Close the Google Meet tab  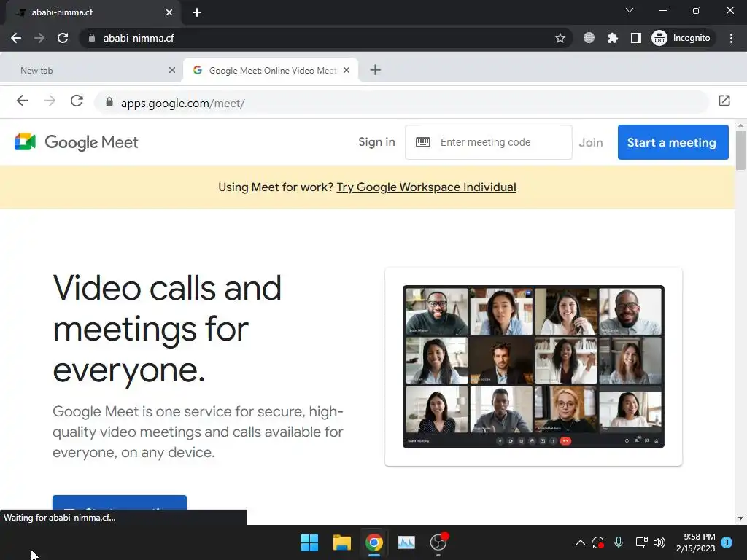click(x=347, y=71)
